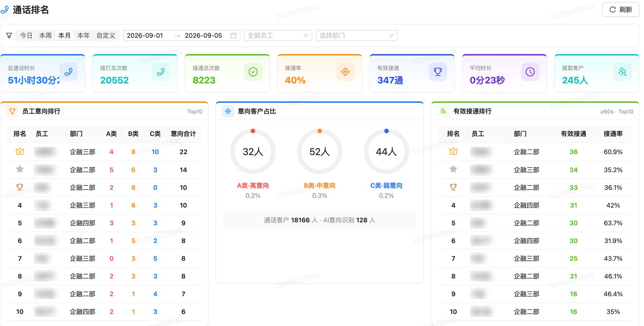Viewport: 644px width, 326px height.
Task: Click the phone icon beside 通话排名 title
Action: (x=5, y=10)
